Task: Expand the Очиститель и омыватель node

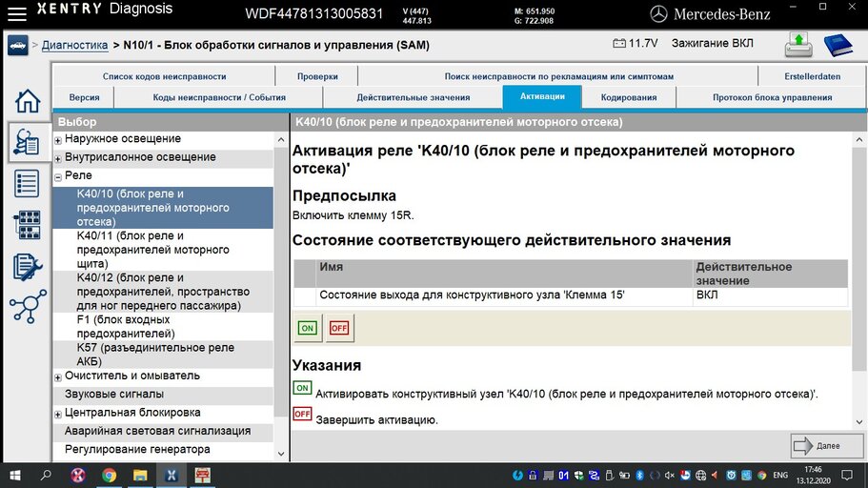Action: (x=58, y=376)
